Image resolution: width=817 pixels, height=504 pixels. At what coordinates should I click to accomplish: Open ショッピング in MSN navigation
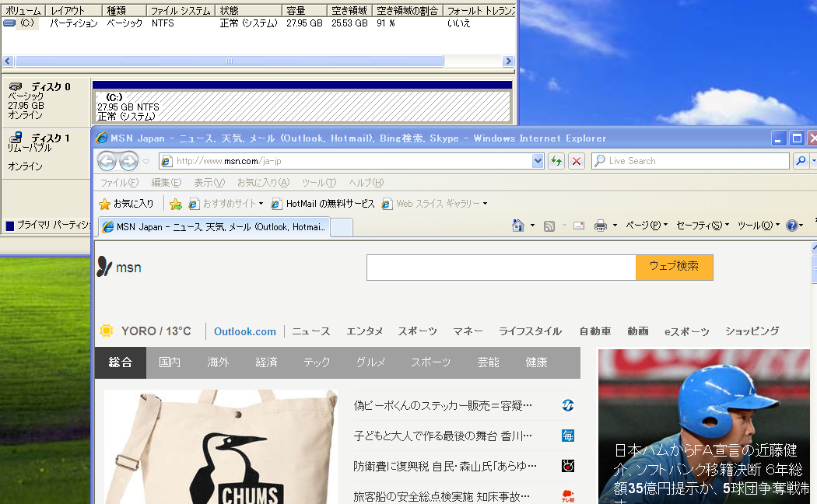point(752,331)
